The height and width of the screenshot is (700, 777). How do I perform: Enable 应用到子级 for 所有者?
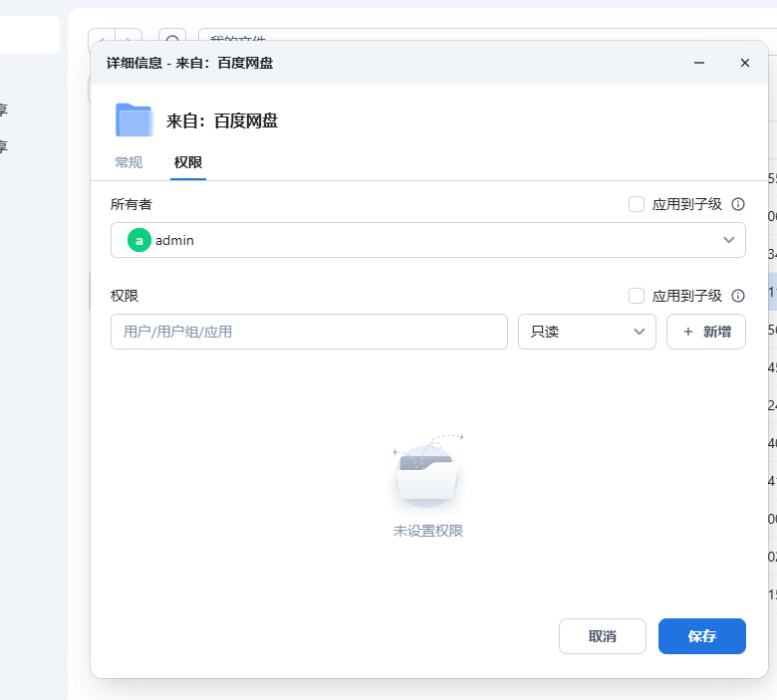click(x=637, y=204)
